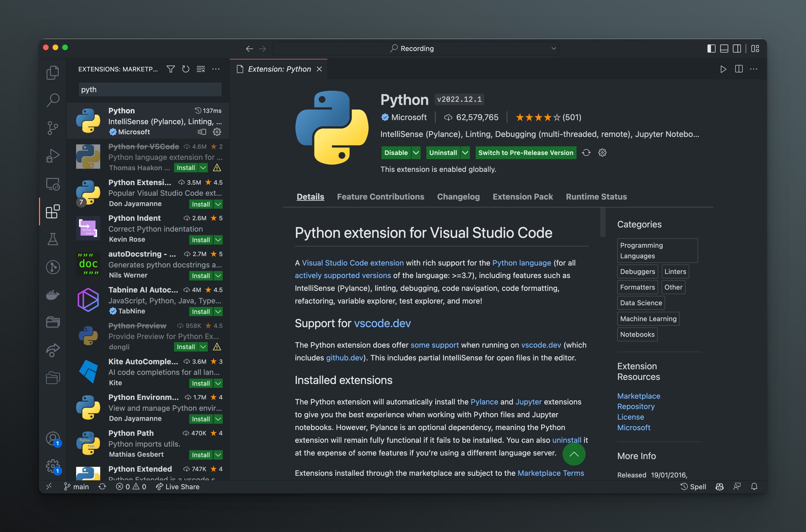The height and width of the screenshot is (532, 806).
Task: Open the Marketplace link under Extension Resources
Action: (638, 395)
